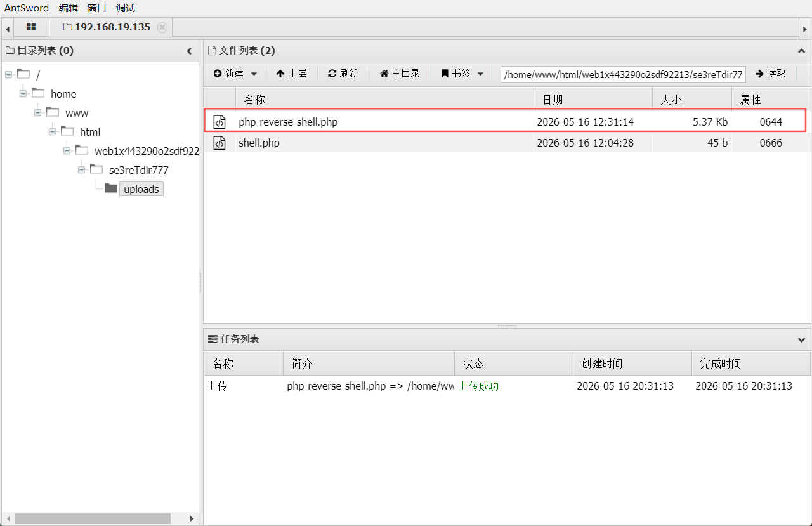This screenshot has height=526, width=812.
Task: Open the AntSword menu
Action: pyautogui.click(x=27, y=8)
